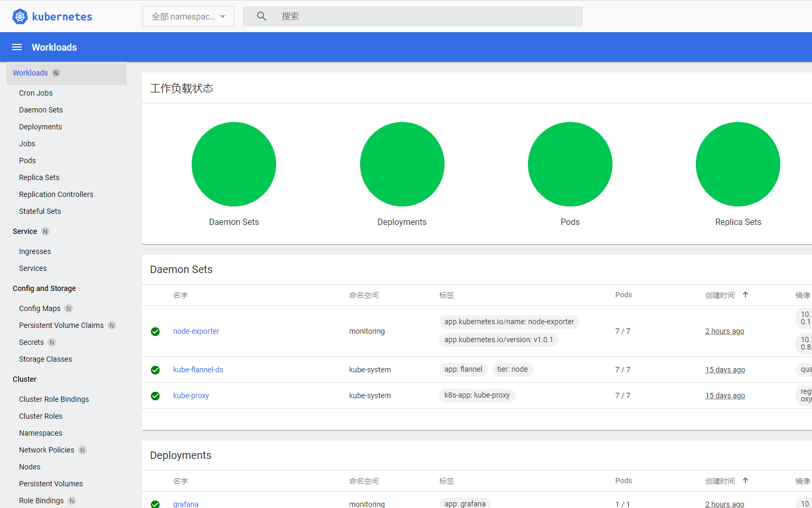Viewport: 812px width, 508px height.
Task: Select Stateful Sets in the sidebar
Action: coord(40,211)
